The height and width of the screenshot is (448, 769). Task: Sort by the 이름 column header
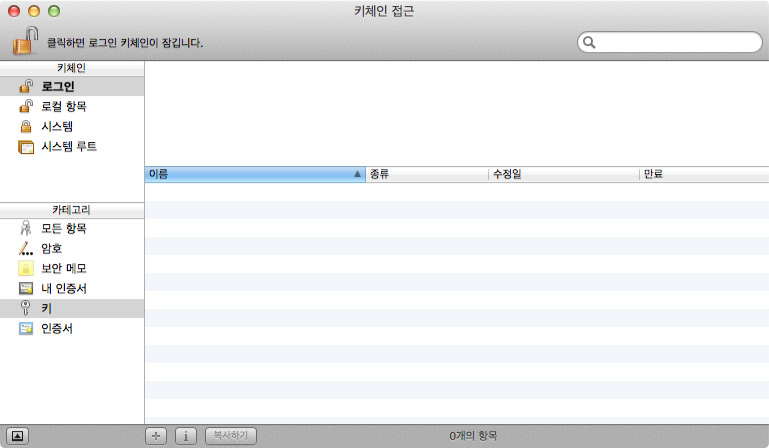coord(255,174)
